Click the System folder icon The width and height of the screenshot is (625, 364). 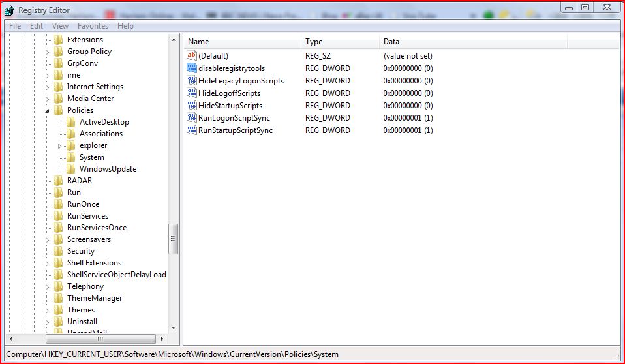71,157
